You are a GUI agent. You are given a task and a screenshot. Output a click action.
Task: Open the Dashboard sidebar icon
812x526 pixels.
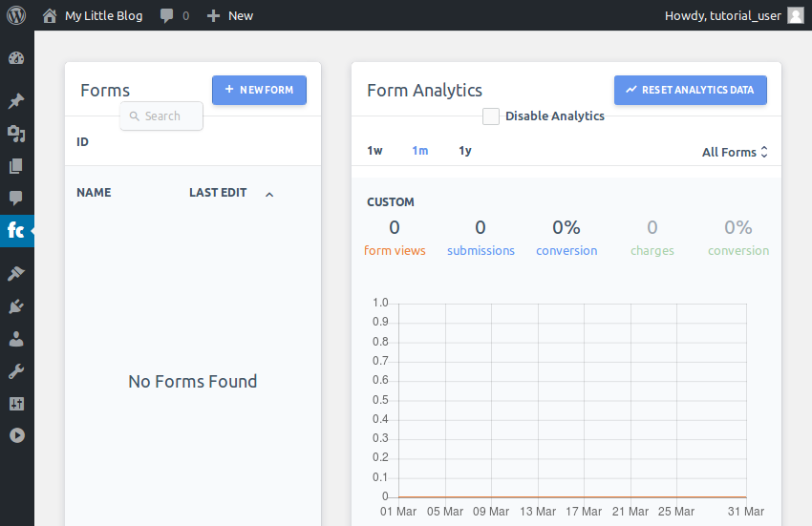tap(16, 58)
